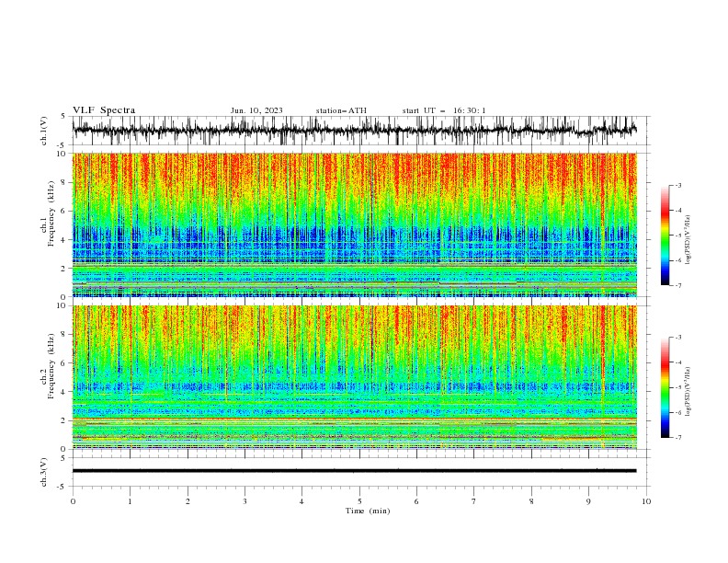Click the time axis tick label "5"
The width and height of the screenshot is (728, 563).
(359, 501)
